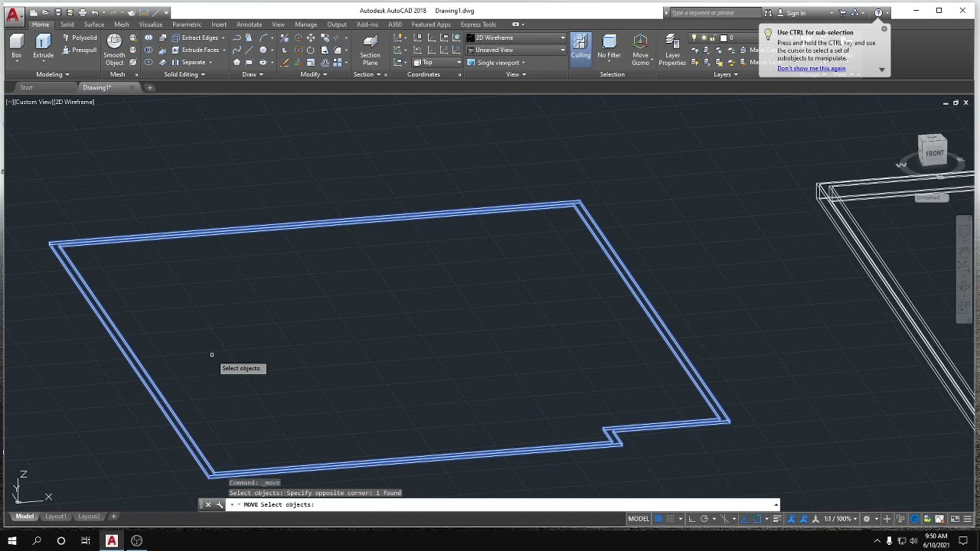The height and width of the screenshot is (551, 980).
Task: Switch to the Layout1 tab
Action: (x=55, y=517)
